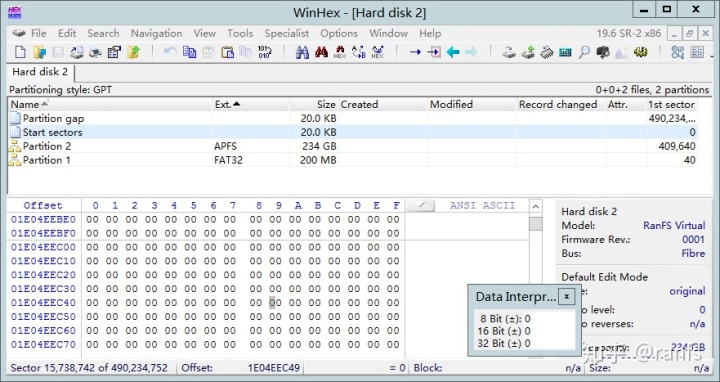The height and width of the screenshot is (382, 720).
Task: Click offset row 01E04EEC00
Action: coord(43,247)
